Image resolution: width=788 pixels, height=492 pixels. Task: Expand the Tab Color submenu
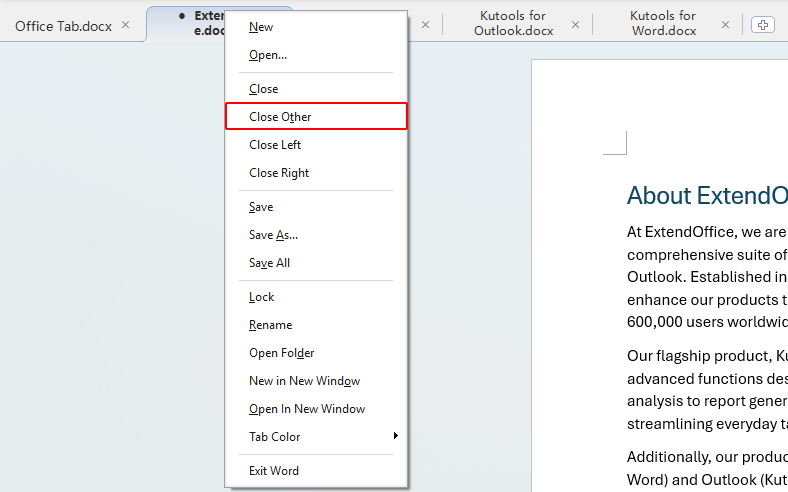tap(316, 437)
